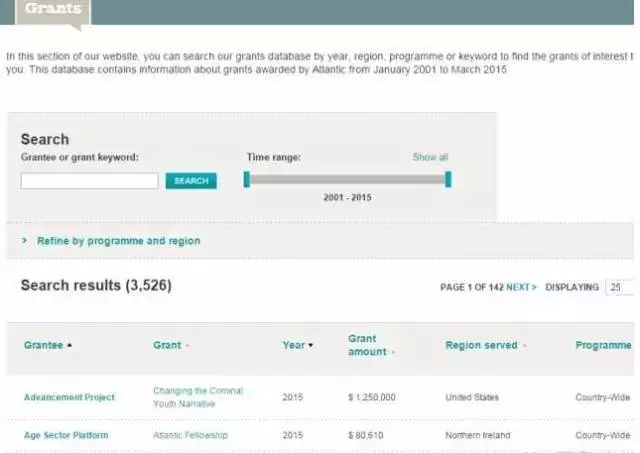Image resolution: width=640 pixels, height=453 pixels.
Task: Click the Northern Ireland region cell
Action: [478, 435]
